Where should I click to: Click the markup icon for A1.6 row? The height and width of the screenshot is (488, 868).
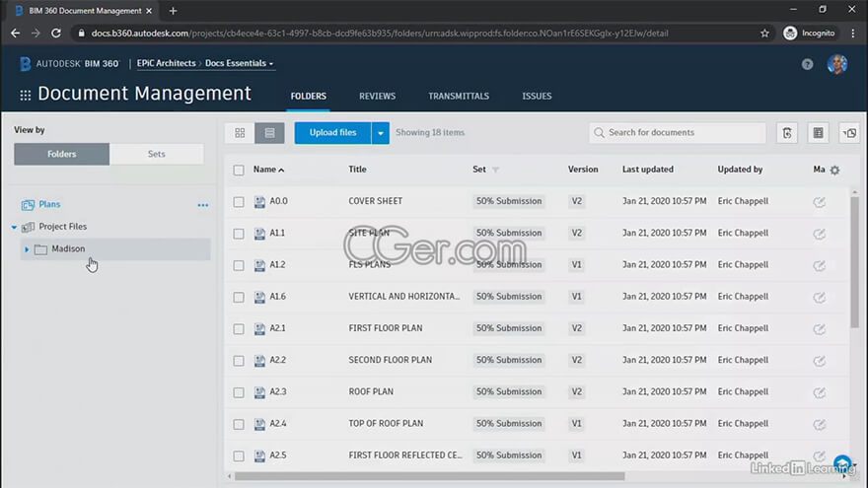[x=820, y=297]
